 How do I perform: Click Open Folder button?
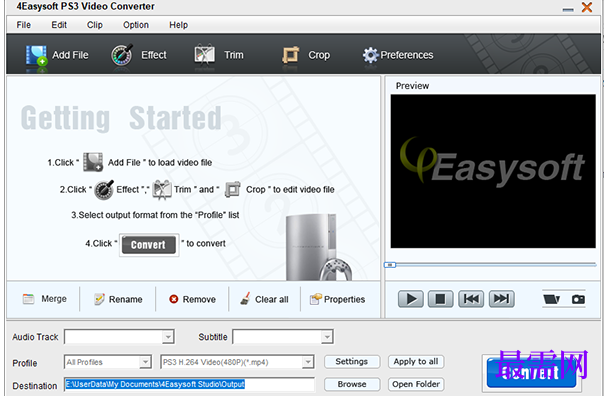416,384
